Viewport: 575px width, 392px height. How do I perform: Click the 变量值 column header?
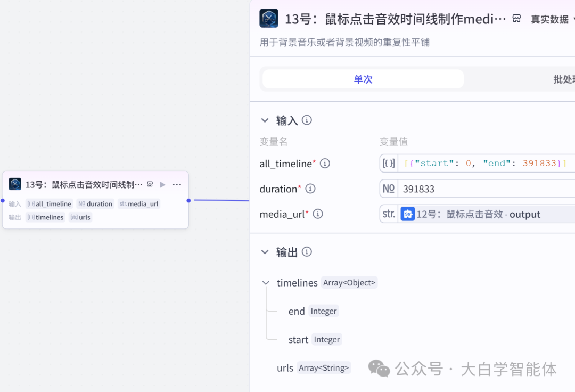pos(393,142)
